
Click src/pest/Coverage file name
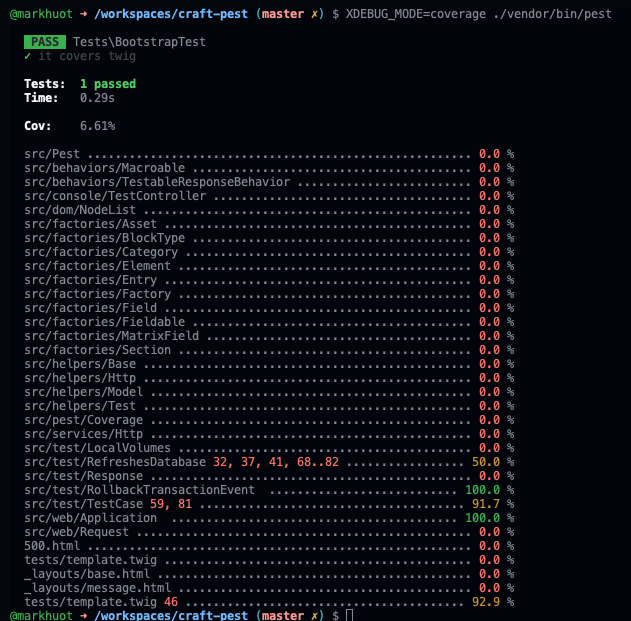(84, 420)
